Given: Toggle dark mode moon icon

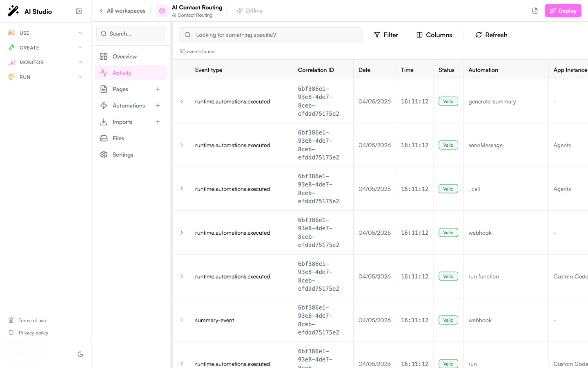Looking at the screenshot, I should (80, 354).
